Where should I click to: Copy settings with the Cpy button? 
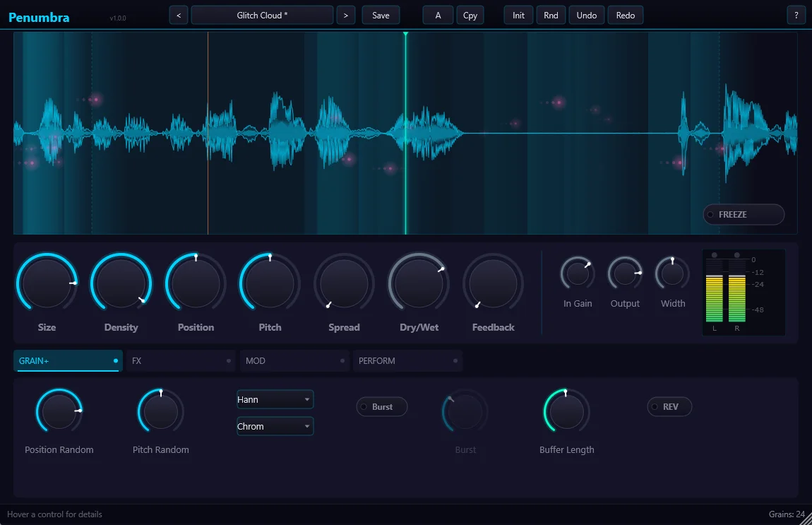(x=470, y=16)
